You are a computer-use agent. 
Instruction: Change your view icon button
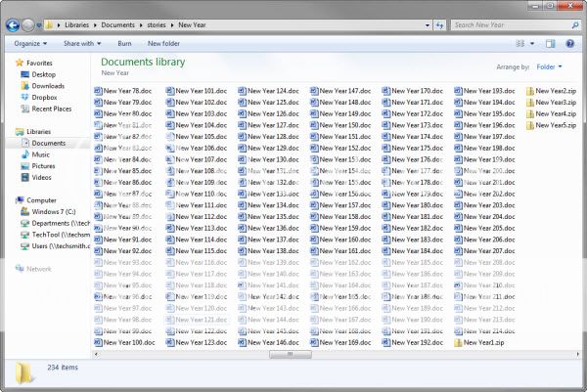coord(520,43)
